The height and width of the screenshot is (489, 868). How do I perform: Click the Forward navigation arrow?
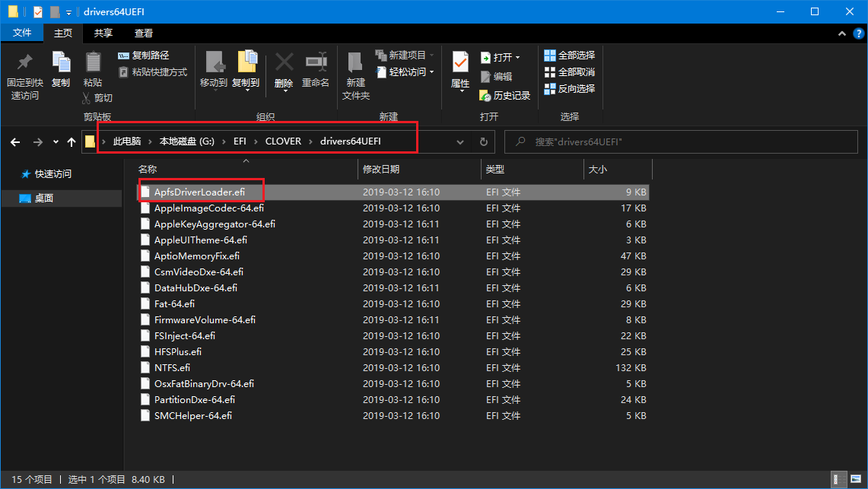point(37,142)
